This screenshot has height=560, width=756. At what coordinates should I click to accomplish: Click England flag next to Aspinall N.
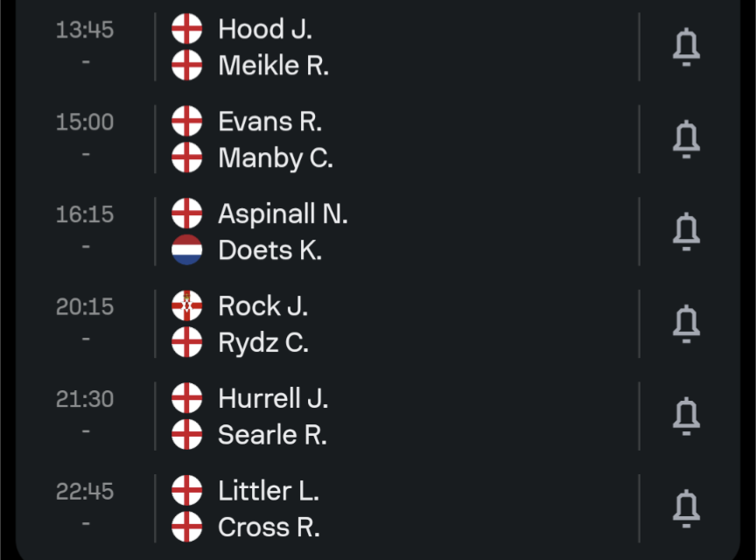pyautogui.click(x=187, y=213)
